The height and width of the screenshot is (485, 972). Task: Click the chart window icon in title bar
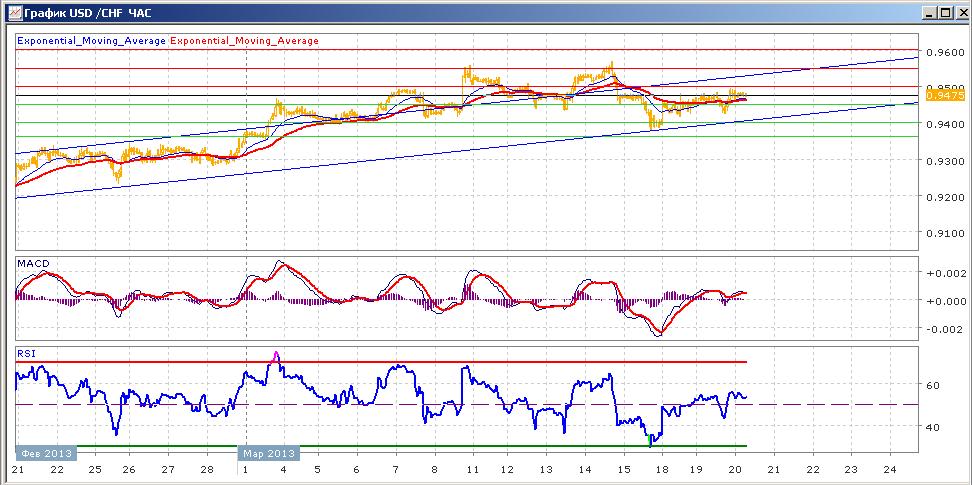(x=14, y=12)
